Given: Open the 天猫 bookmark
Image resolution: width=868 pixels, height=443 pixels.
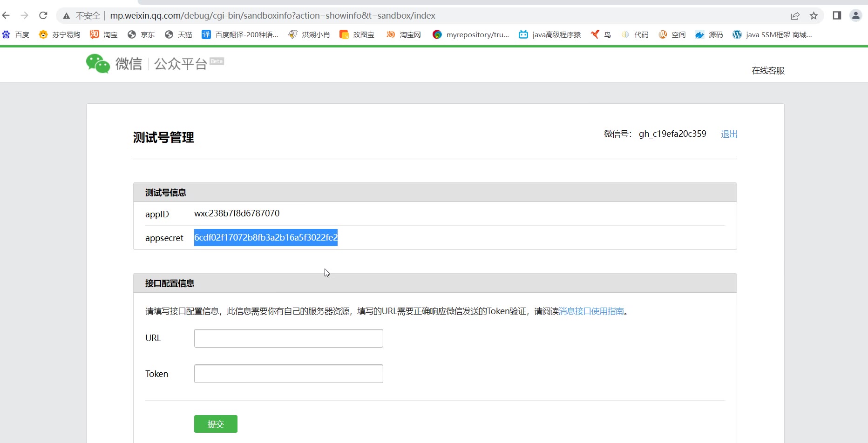Looking at the screenshot, I should click(x=178, y=34).
